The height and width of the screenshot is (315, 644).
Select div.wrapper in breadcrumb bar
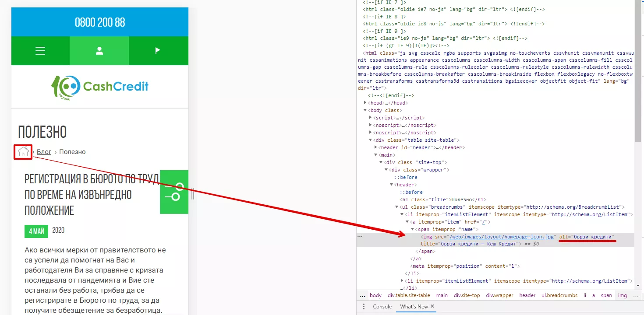[x=499, y=295]
